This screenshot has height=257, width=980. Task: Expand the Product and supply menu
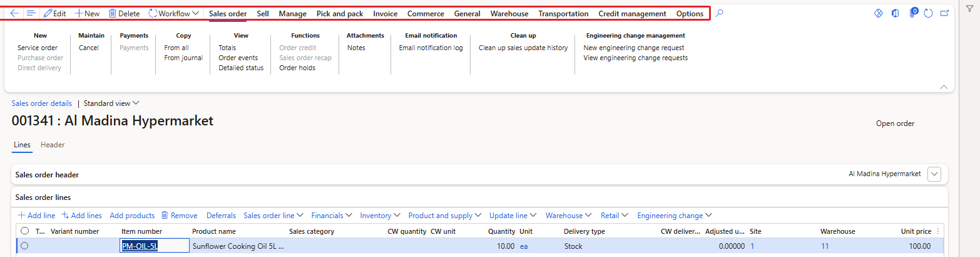tap(445, 216)
